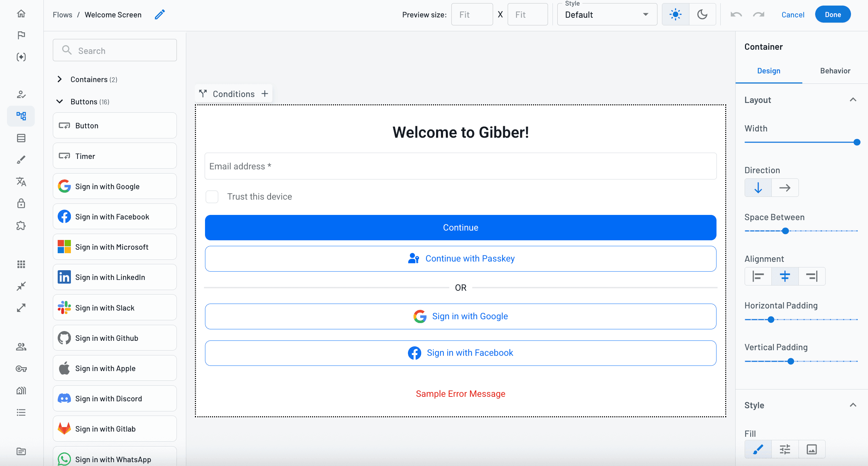Image resolution: width=868 pixels, height=466 pixels.
Task: Open the puzzle piece connectors icon
Action: coord(21,226)
